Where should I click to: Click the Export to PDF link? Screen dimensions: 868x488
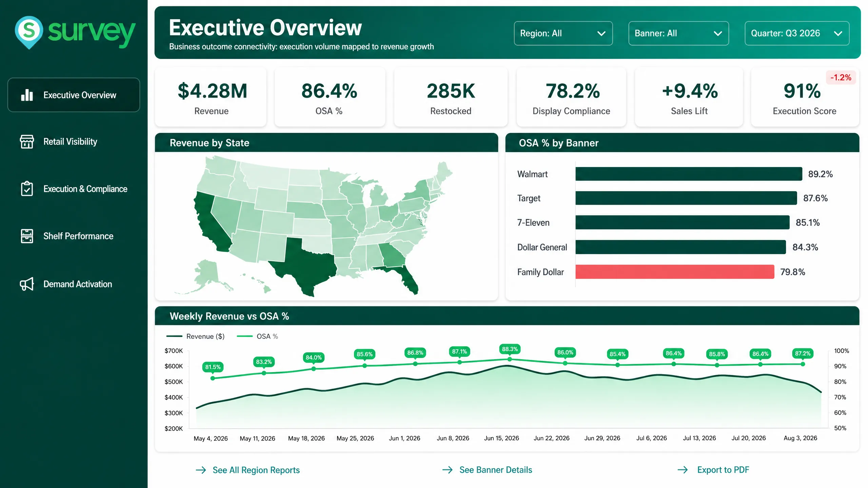coord(723,470)
